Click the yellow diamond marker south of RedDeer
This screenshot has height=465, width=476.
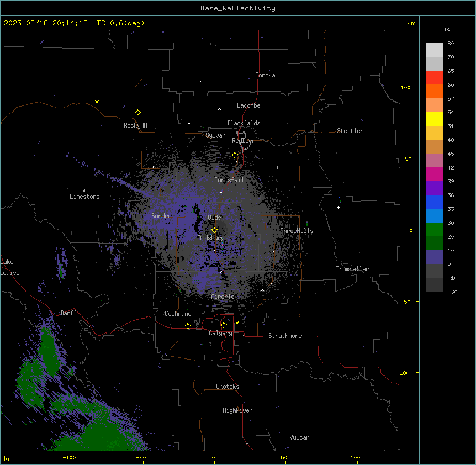click(x=235, y=155)
